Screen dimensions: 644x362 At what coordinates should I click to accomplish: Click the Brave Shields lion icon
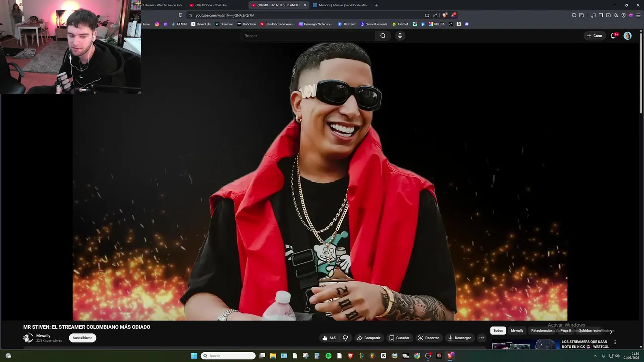tap(444, 15)
